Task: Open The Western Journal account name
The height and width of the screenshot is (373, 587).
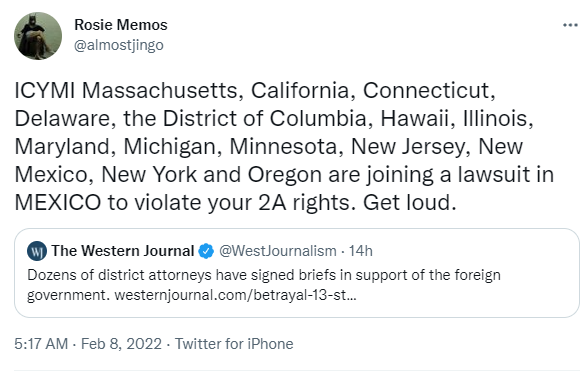Action: tap(122, 251)
